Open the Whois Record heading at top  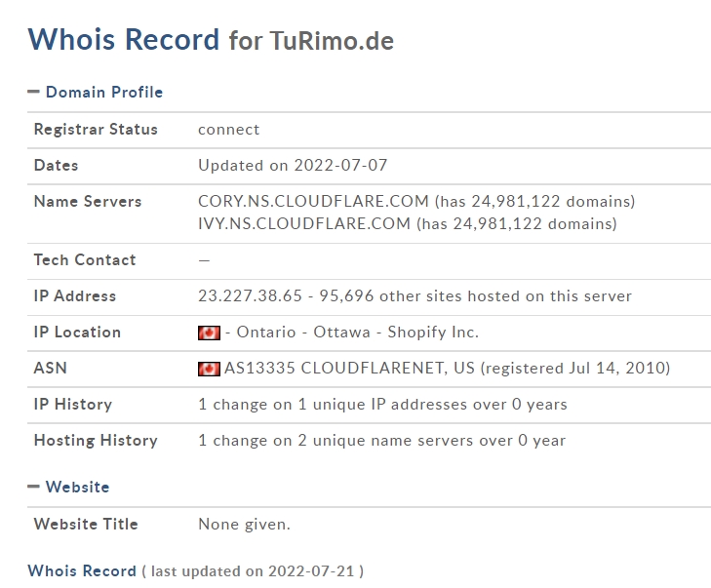coord(123,39)
